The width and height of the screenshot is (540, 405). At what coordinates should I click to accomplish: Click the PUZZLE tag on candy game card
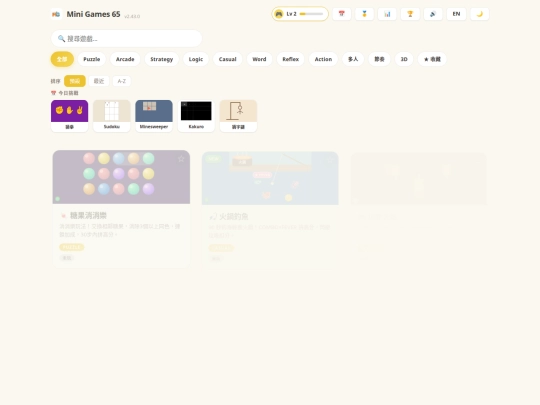(72, 247)
